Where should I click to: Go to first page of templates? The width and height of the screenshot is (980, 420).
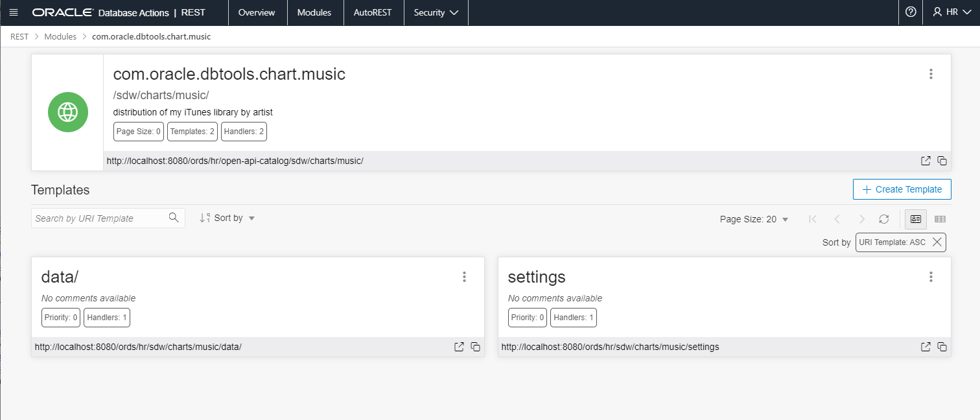point(812,219)
